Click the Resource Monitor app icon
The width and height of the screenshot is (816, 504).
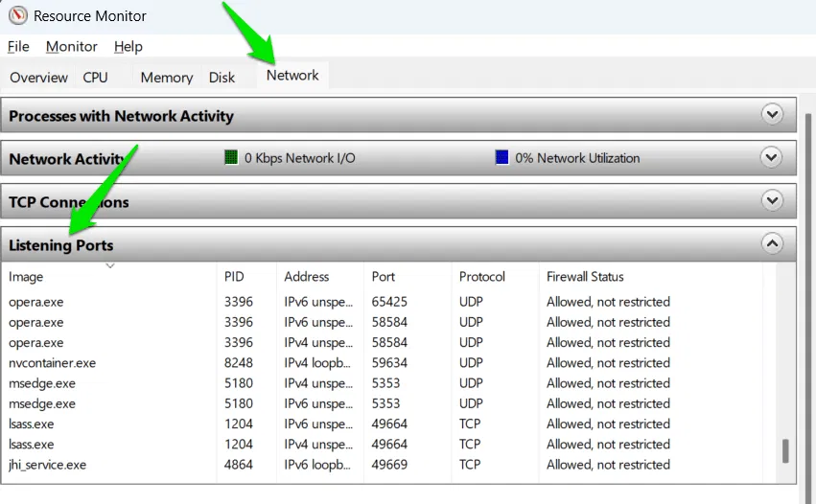(x=17, y=15)
